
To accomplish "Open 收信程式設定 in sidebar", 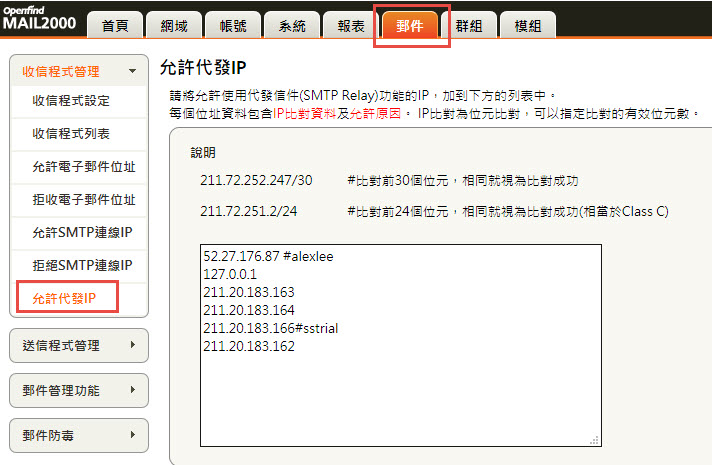I will click(71, 101).
